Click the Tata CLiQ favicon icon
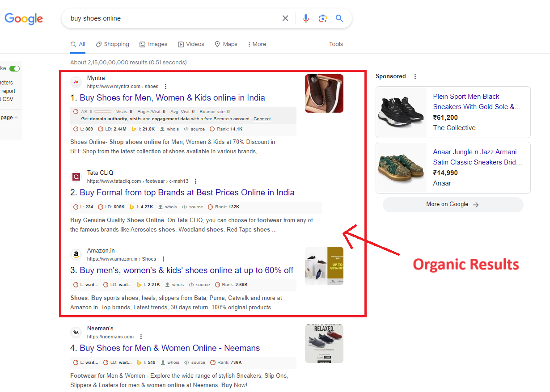 76,177
